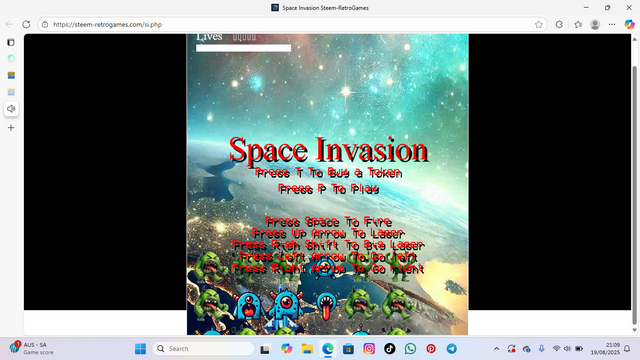Open Wi-Fi network settings icon
Viewport: 640px width, 360px height.
coord(556,349)
